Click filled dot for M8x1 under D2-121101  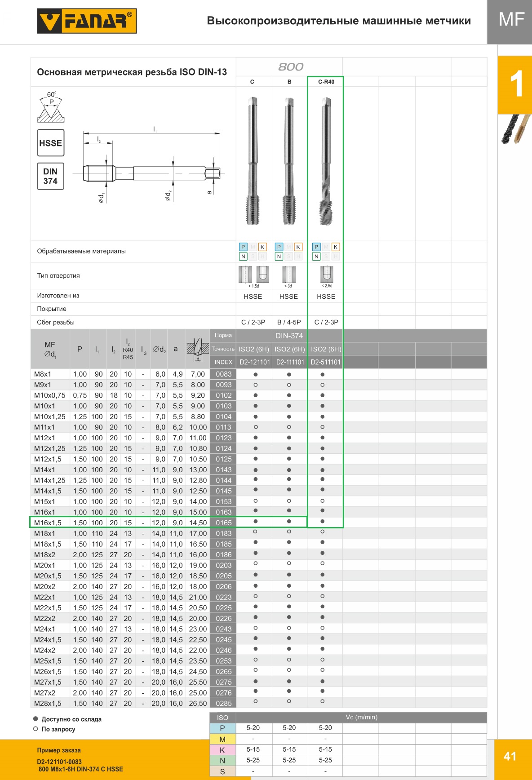pyautogui.click(x=256, y=374)
